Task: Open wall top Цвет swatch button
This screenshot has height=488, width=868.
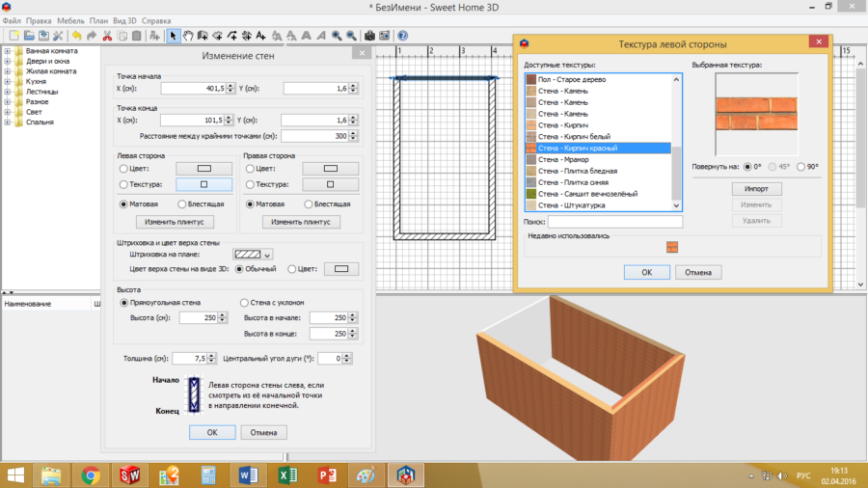Action: point(341,269)
